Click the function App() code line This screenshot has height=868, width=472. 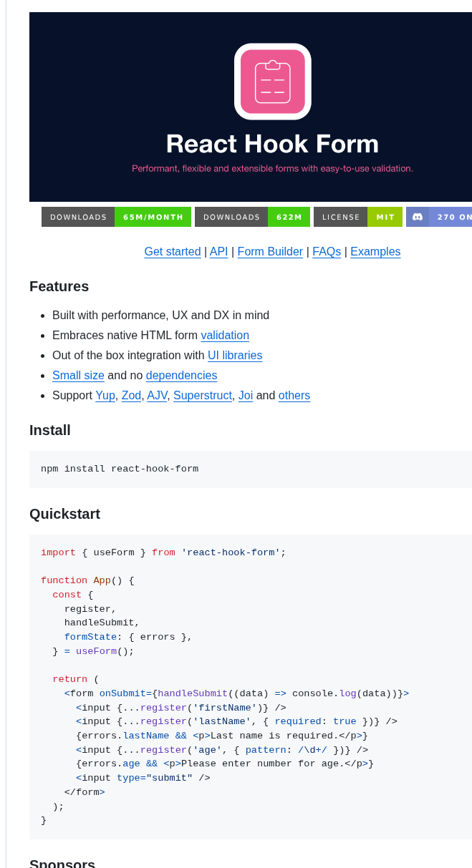[x=87, y=580]
